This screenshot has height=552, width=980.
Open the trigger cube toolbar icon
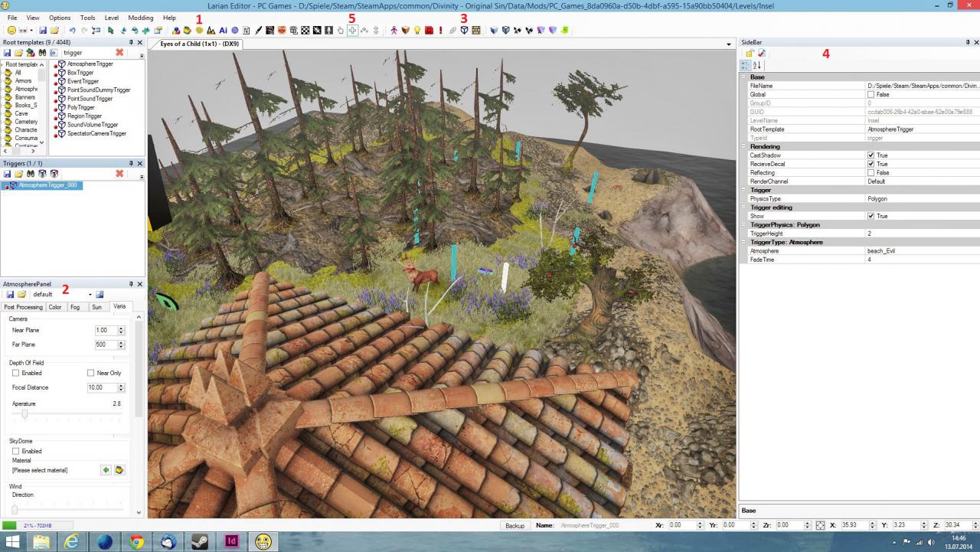tap(464, 31)
